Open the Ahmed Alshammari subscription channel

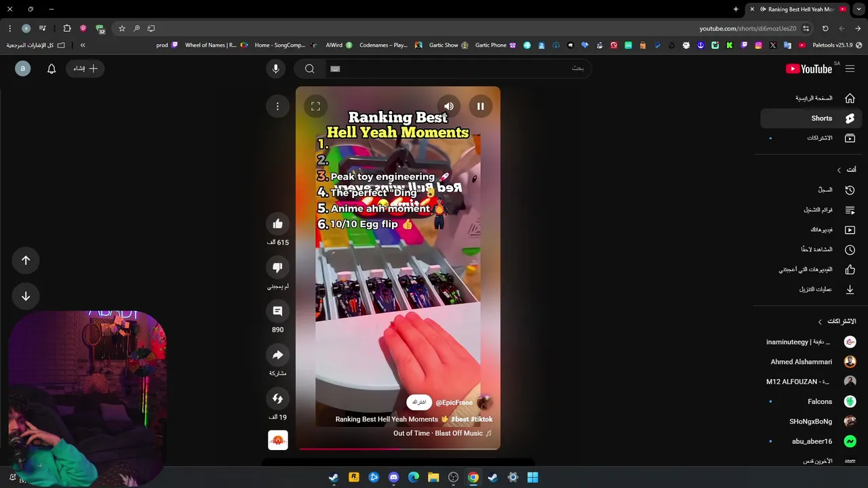(x=811, y=362)
